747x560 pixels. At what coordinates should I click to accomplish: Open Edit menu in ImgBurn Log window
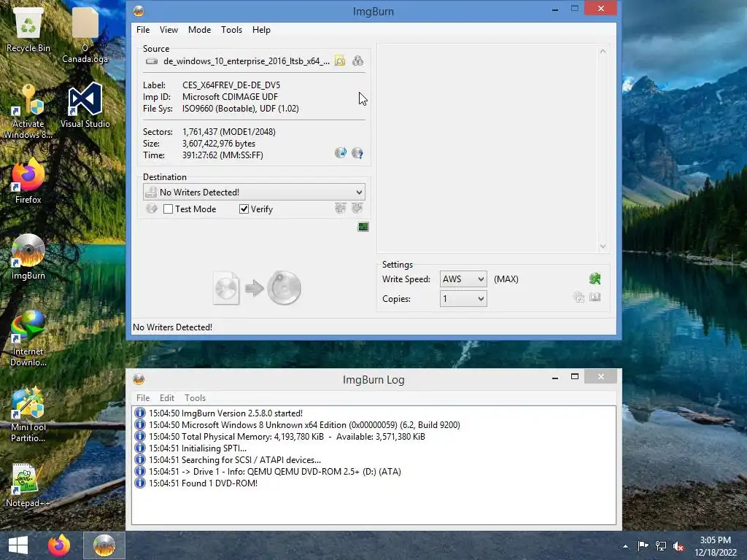(x=167, y=397)
